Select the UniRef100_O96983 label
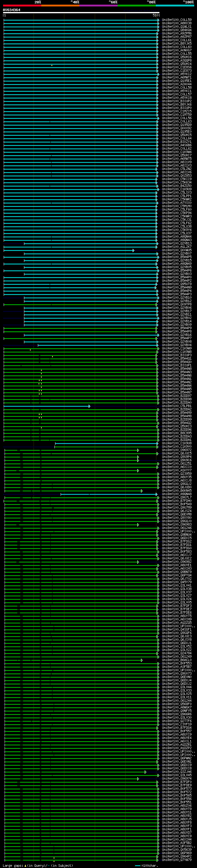Viewport: 197px width, 868px height. click(177, 524)
